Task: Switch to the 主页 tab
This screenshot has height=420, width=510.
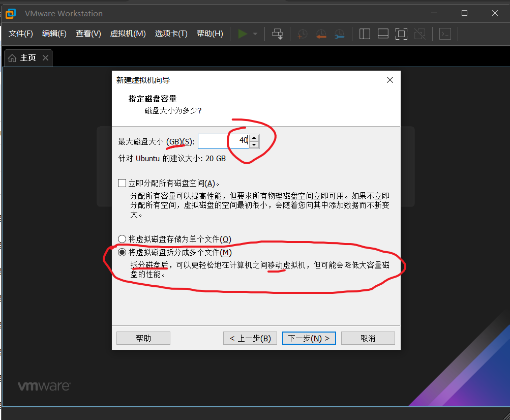Action: tap(28, 58)
